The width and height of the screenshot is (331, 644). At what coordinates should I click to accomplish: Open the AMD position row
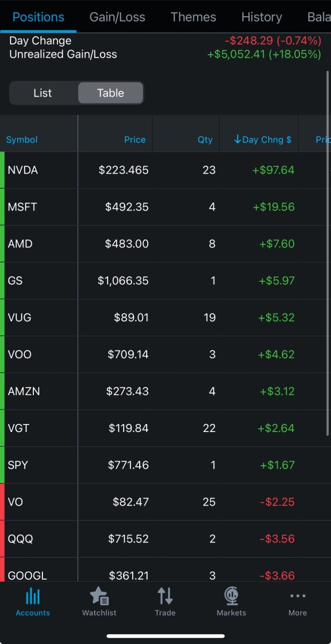coord(165,244)
